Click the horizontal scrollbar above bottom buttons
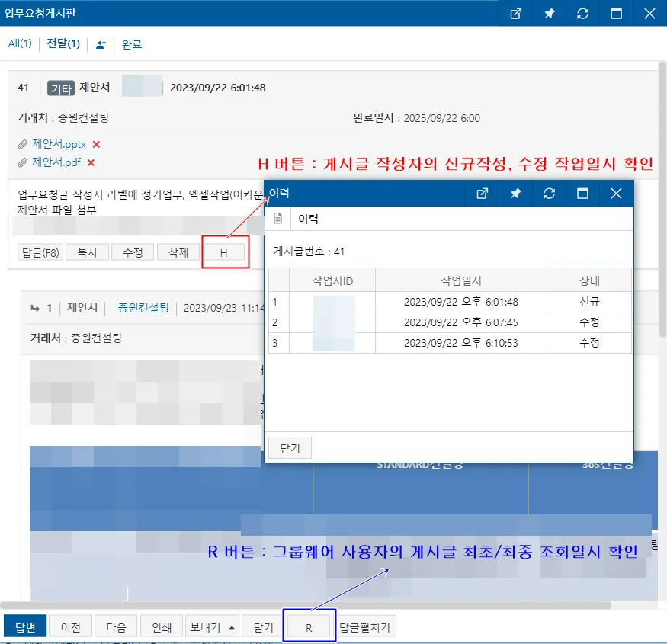 pyautogui.click(x=306, y=605)
